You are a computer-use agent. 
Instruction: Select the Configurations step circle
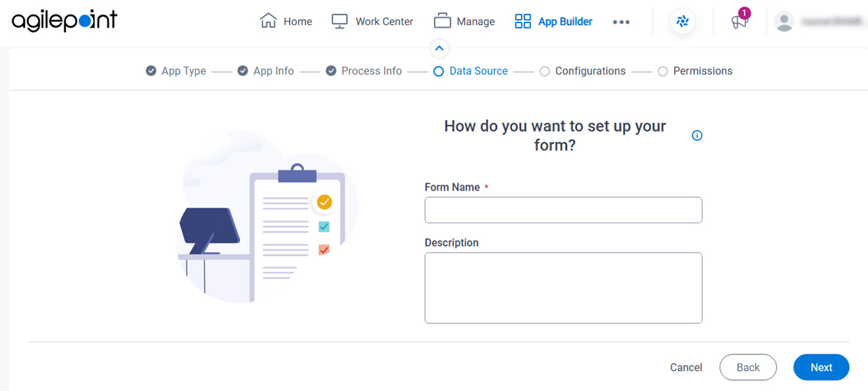point(545,71)
